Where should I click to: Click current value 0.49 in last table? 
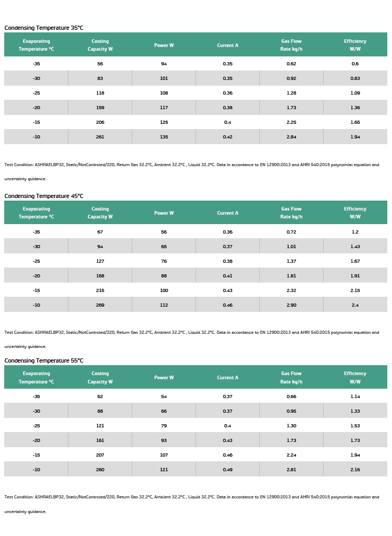tap(227, 470)
